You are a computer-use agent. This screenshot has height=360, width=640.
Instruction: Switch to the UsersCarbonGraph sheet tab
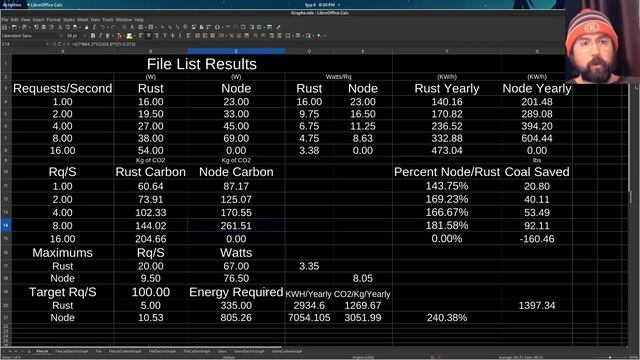click(287, 351)
